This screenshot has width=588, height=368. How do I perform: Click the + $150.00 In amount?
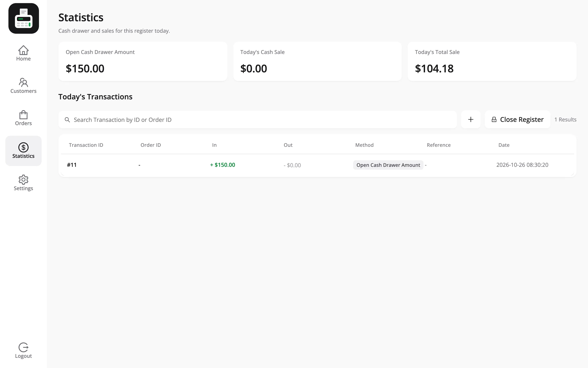(223, 165)
